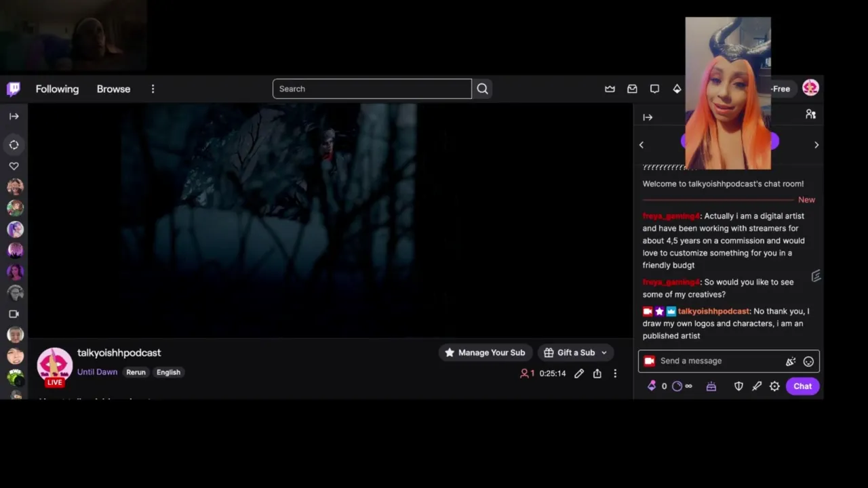Open the Whispers speech bubble icon
The width and height of the screenshot is (868, 488).
654,89
